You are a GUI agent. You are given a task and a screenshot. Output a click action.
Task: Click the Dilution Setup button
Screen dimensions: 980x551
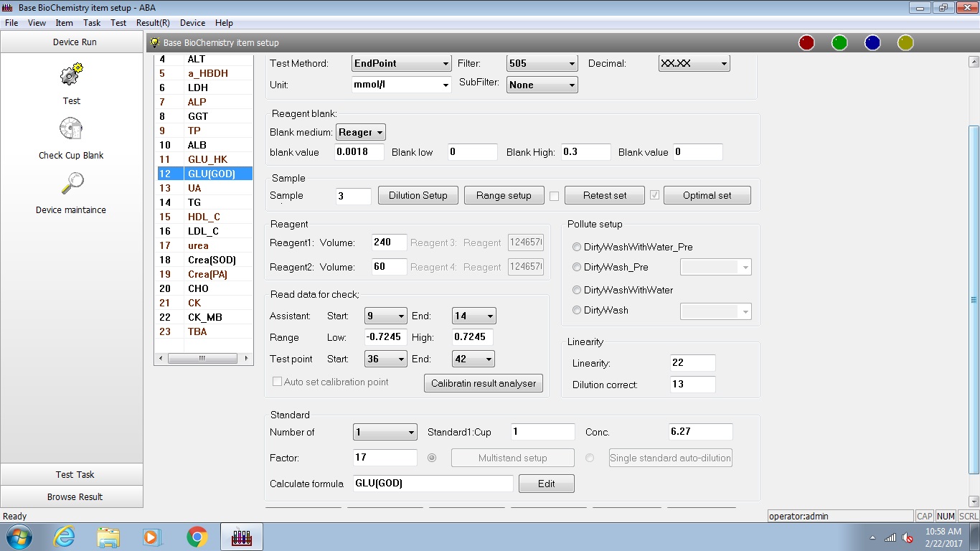418,195
